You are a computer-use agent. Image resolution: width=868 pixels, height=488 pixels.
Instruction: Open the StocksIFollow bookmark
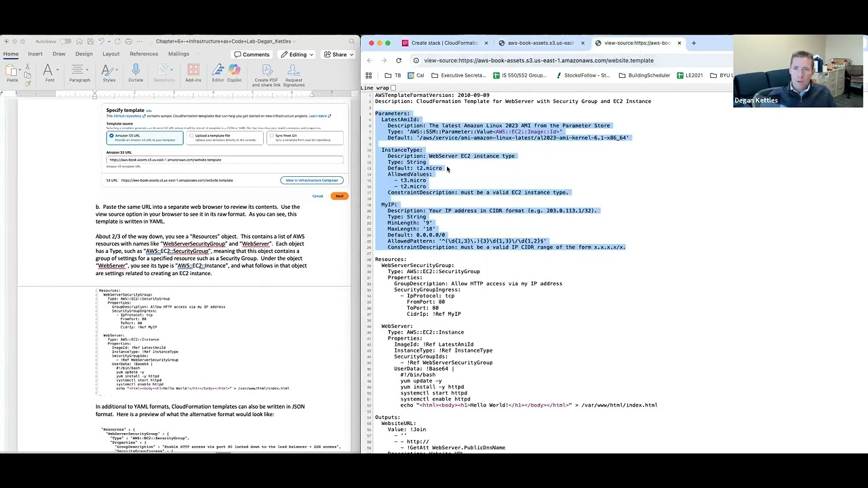(x=583, y=75)
